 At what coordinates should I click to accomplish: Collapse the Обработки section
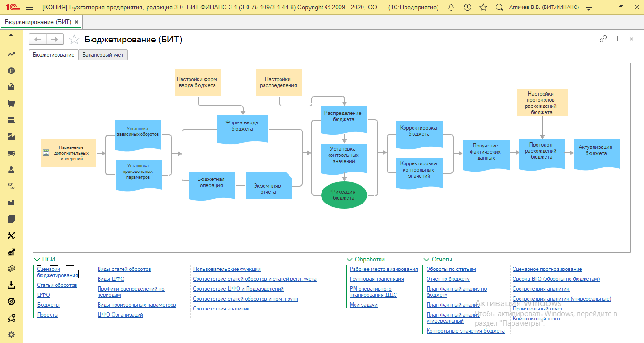click(349, 260)
